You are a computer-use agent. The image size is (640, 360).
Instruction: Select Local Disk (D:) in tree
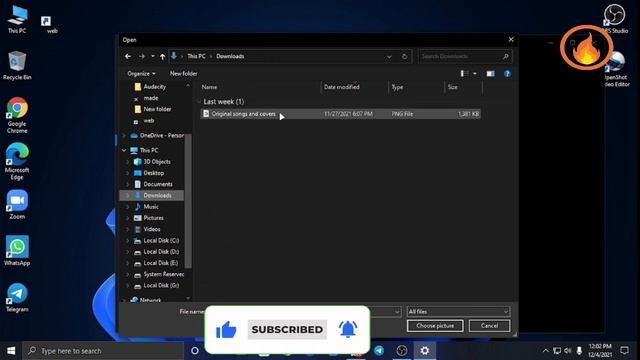pyautogui.click(x=156, y=252)
